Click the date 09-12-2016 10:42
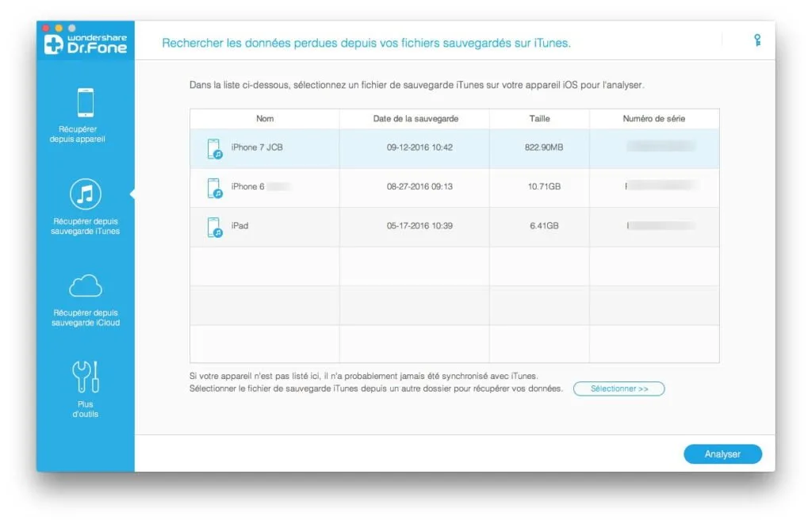The width and height of the screenshot is (812, 524). [x=419, y=147]
